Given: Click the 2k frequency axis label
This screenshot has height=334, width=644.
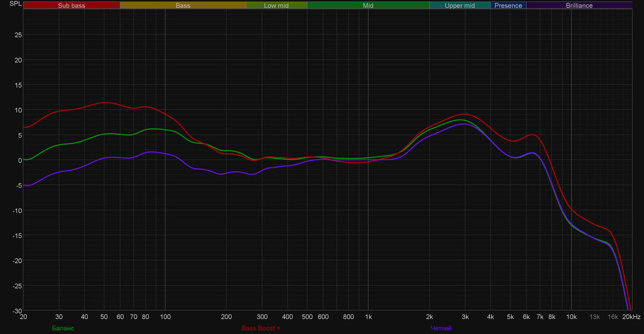Looking at the screenshot, I should (429, 317).
